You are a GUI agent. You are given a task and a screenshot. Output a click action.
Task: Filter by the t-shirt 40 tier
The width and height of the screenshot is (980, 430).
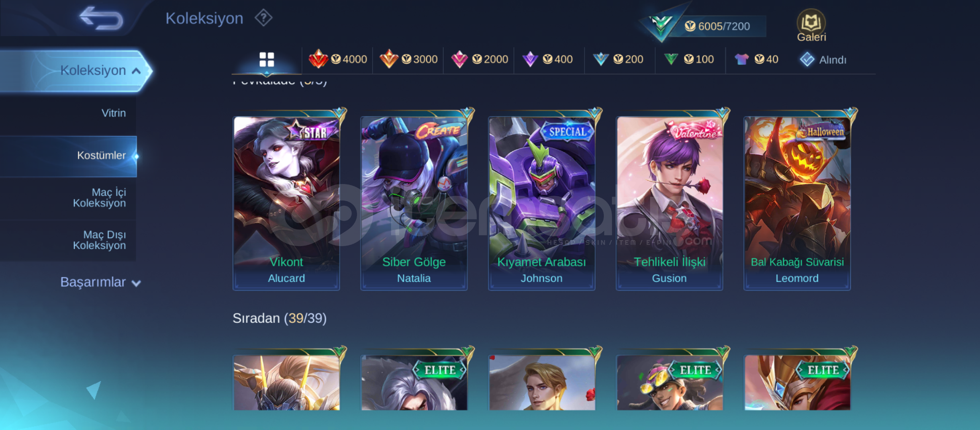click(756, 59)
